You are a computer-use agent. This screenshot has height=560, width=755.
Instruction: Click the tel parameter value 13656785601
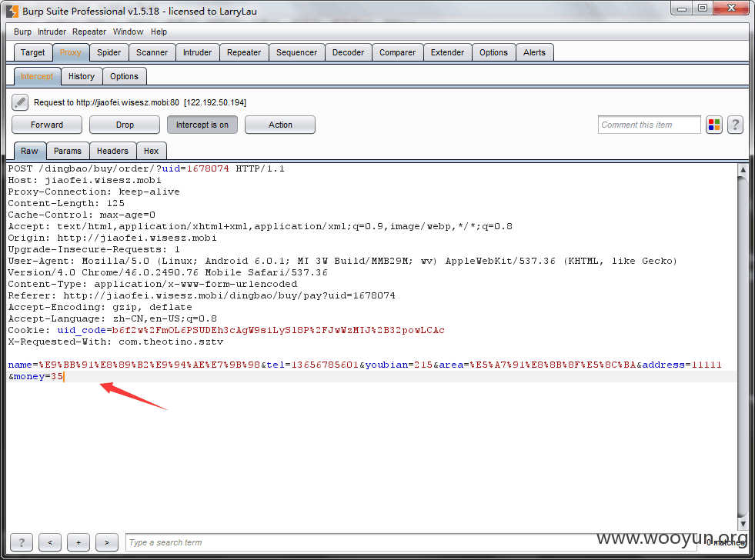(325, 365)
